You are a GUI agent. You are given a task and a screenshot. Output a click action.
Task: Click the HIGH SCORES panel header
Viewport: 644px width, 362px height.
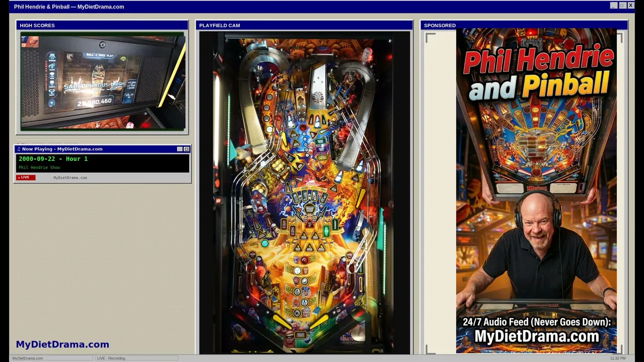coord(102,25)
